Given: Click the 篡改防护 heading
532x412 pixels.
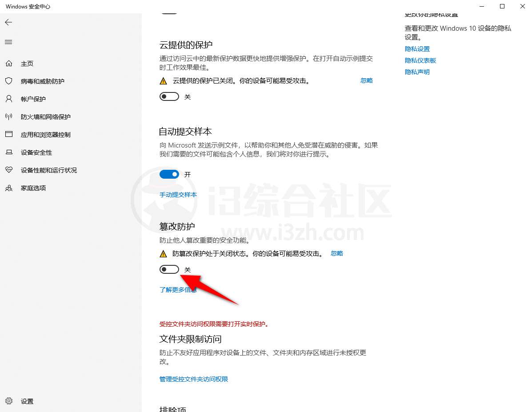Looking at the screenshot, I should tap(177, 226).
